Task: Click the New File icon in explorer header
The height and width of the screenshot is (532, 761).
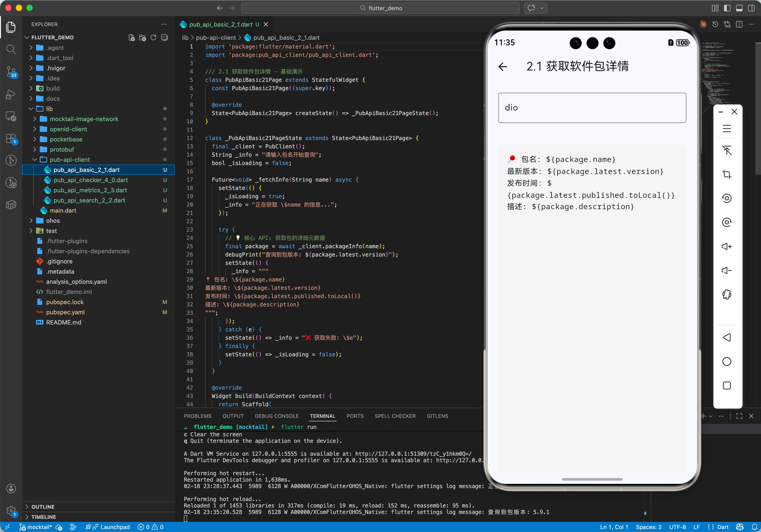Action: tap(132, 37)
